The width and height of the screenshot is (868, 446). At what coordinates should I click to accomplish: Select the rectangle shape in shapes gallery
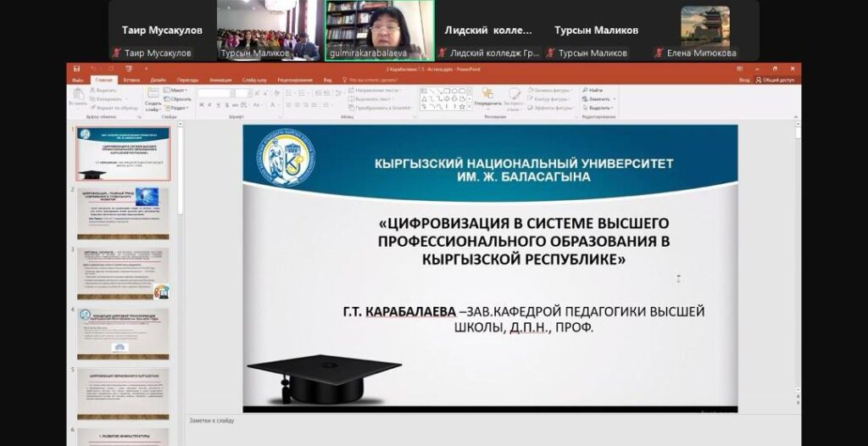447,91
